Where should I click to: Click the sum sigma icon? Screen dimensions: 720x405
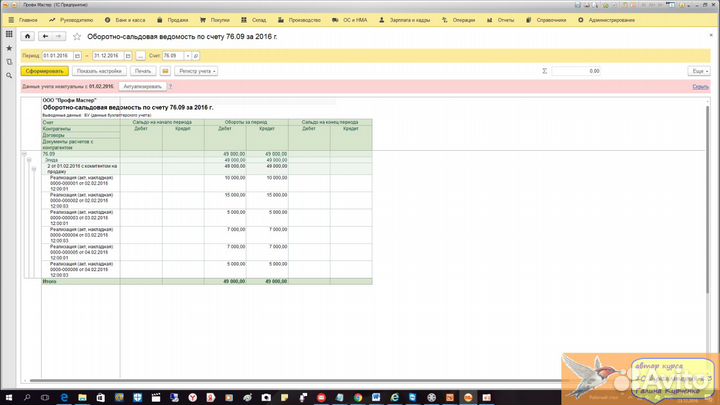(544, 71)
